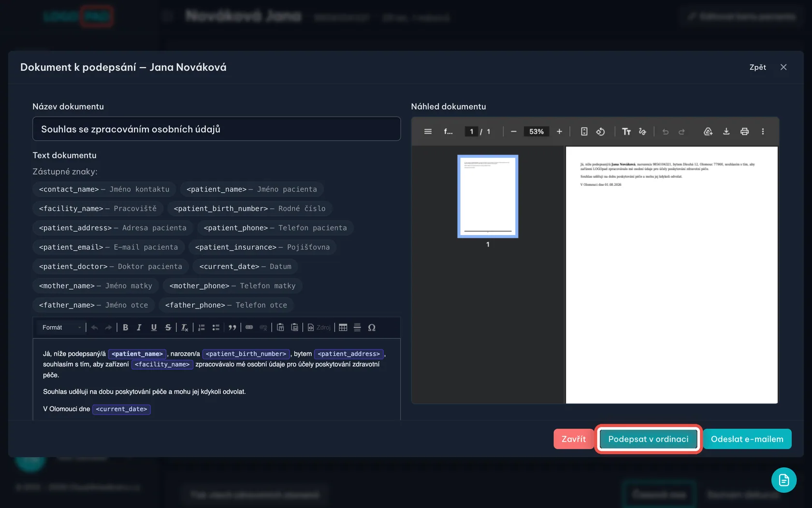This screenshot has width=812, height=508.
Task: Apply strikethrough in text editor
Action: point(168,328)
